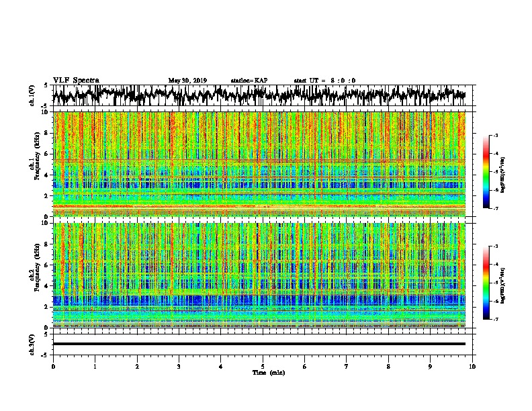Click the "ch.3(V)" y-axis label
The width and height of the screenshot is (532, 411).
(x=32, y=345)
